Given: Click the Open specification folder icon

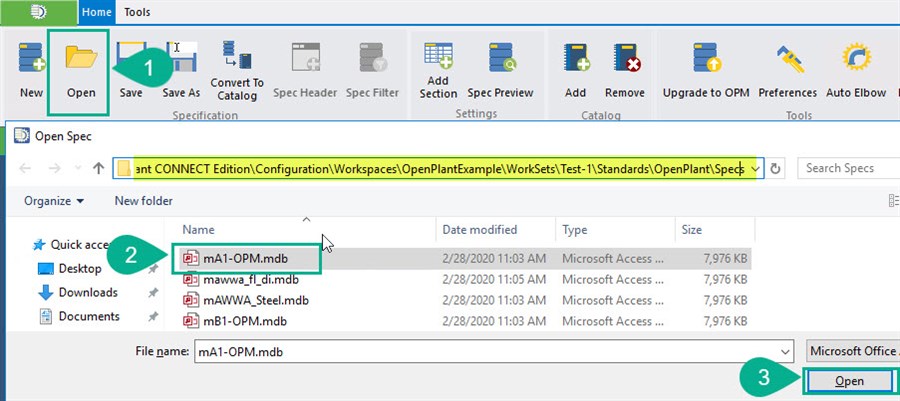Looking at the screenshot, I should (x=81, y=57).
